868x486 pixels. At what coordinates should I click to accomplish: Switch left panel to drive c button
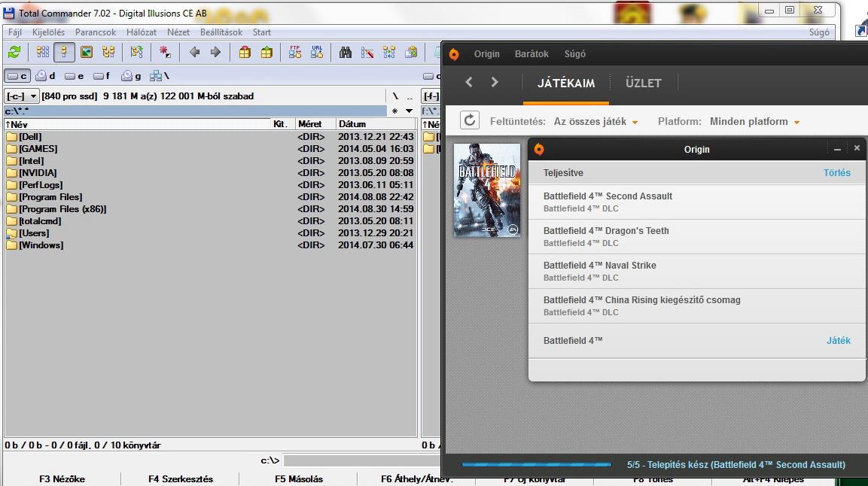click(x=17, y=76)
